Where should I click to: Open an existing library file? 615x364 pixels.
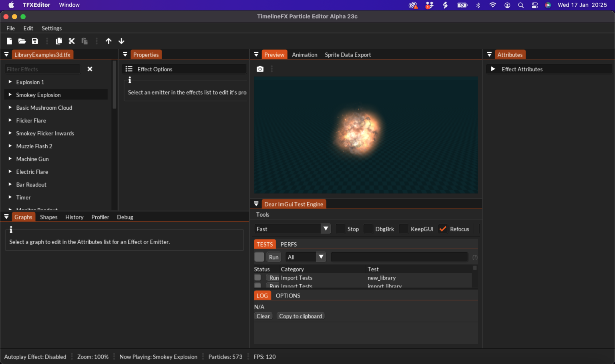tap(22, 41)
